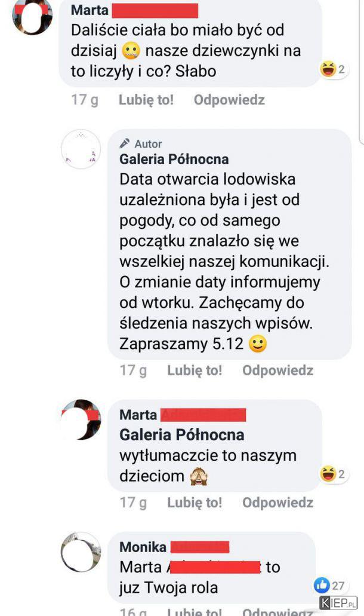This screenshot has height=616, width=364.
Task: Click the laughing reaction on the 'wytłumaczcie to naszym dzieciom' comment
Action: (x=333, y=474)
